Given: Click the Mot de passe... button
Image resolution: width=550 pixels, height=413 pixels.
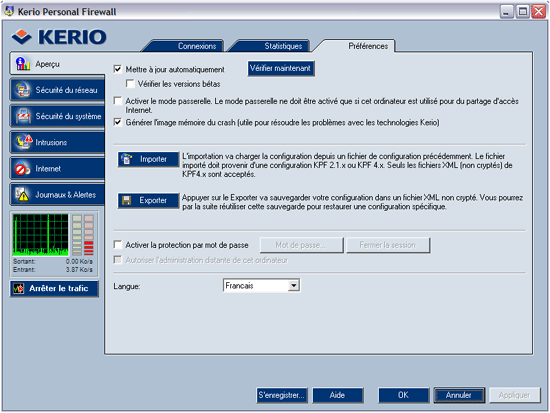Looking at the screenshot, I should pyautogui.click(x=301, y=245).
